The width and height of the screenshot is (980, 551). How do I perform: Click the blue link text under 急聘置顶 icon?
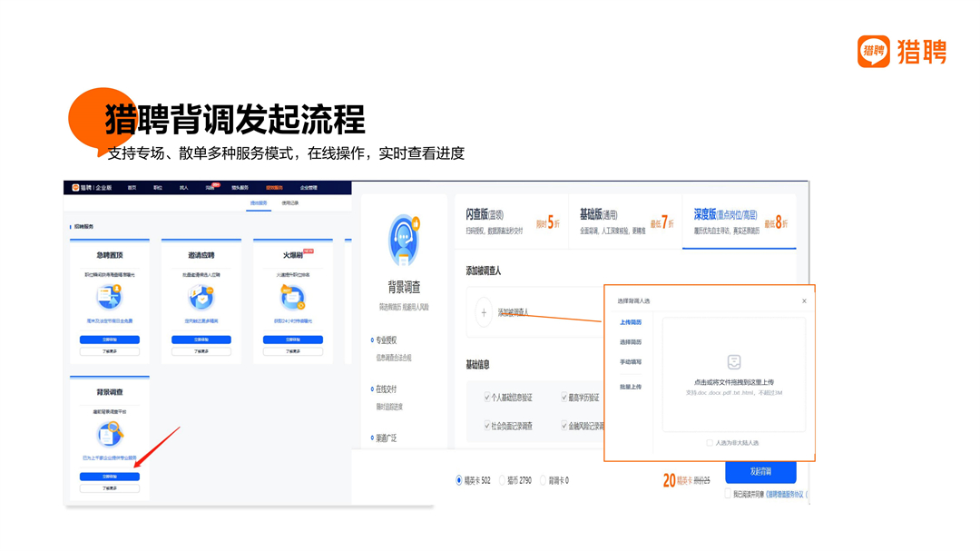pos(110,320)
